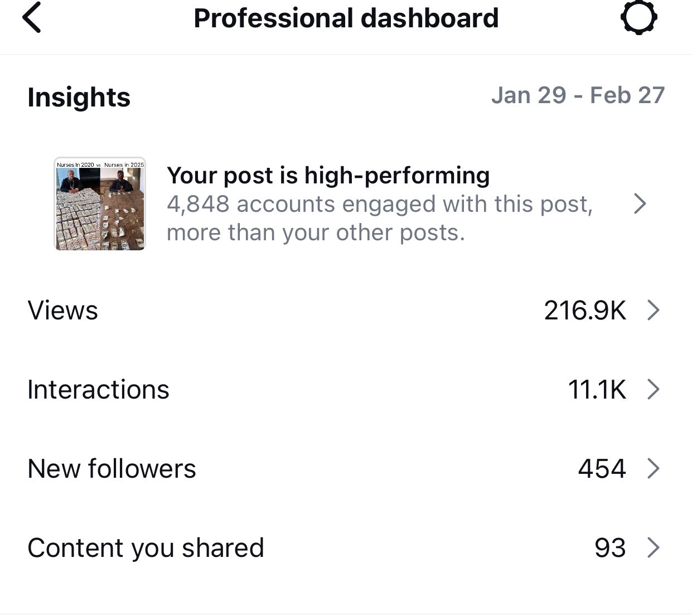Open the Content you shared row
Screen dimensions: 692x616
coord(346,547)
